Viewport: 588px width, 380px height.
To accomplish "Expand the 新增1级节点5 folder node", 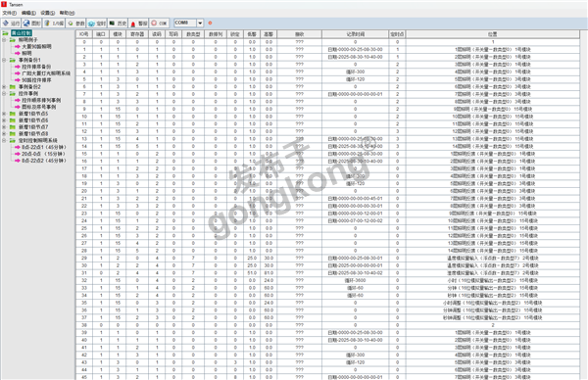I will [x=4, y=114].
